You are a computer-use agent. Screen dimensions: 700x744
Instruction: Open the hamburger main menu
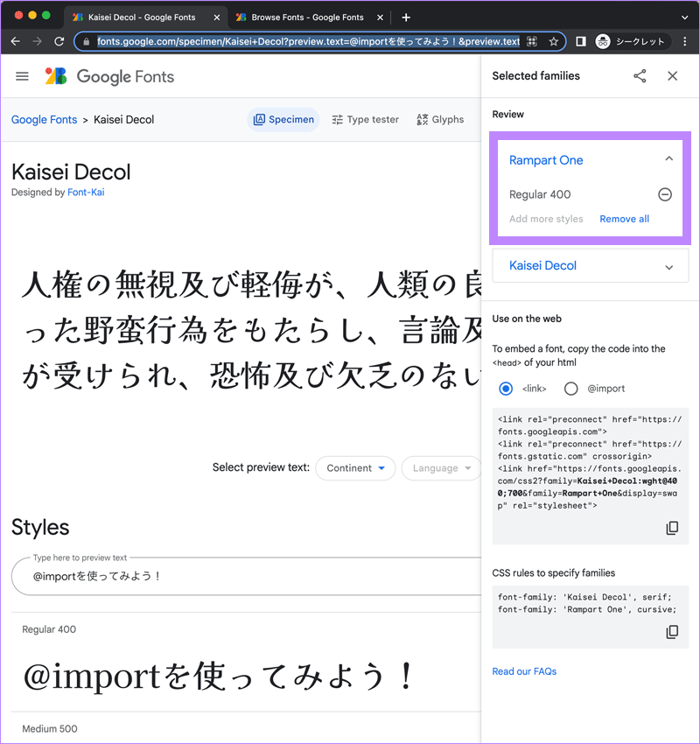[23, 76]
